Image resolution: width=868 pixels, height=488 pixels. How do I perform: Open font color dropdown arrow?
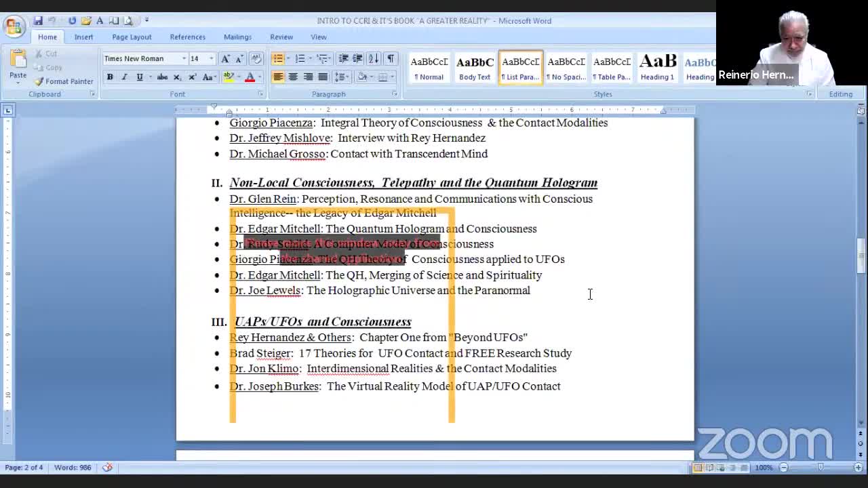260,77
